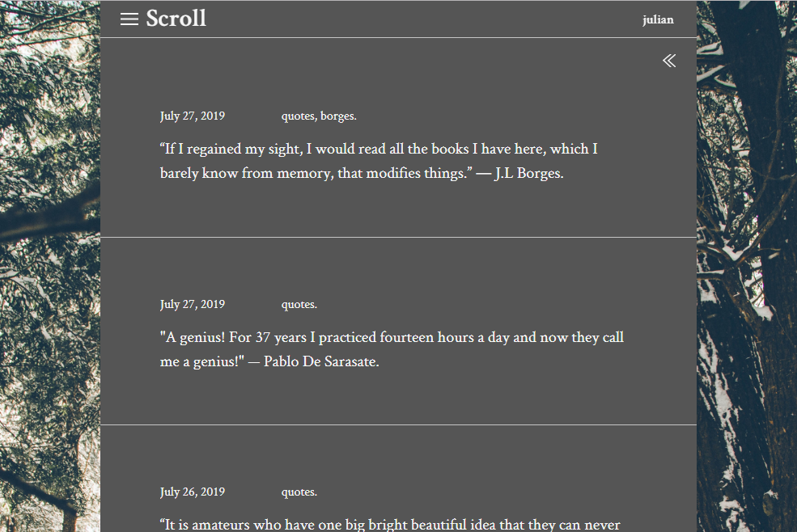Screen dimensions: 797x532
Task: Click the July 27 date above the Sarasate quote
Action: click(192, 304)
